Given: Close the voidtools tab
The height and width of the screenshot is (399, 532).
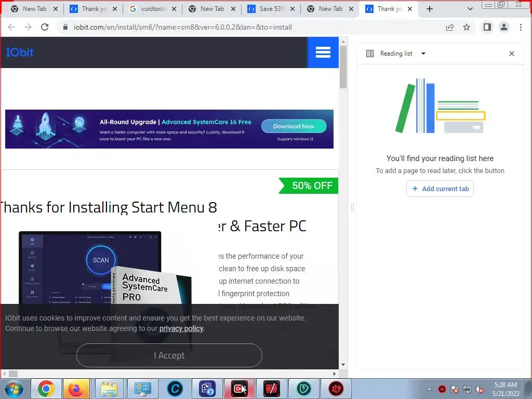Looking at the screenshot, I should point(174,9).
